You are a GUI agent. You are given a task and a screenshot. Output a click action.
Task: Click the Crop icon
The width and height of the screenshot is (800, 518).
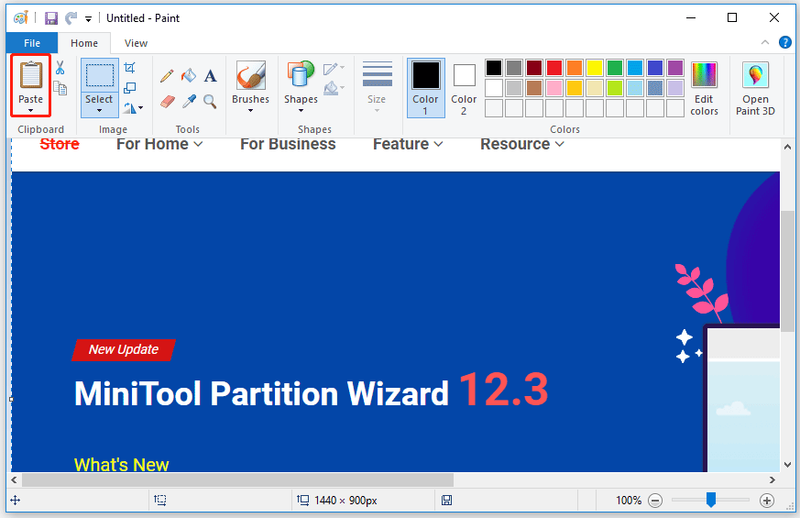click(130, 67)
